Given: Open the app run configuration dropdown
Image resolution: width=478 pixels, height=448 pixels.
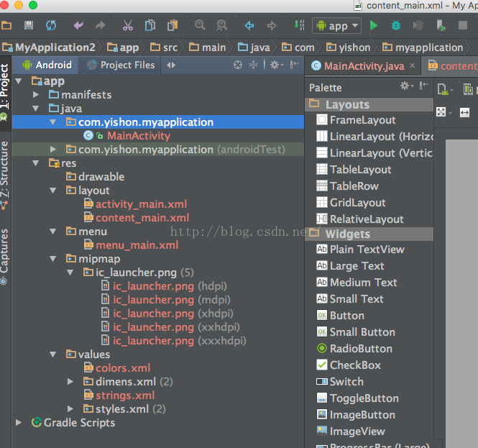Looking at the screenshot, I should coord(336,26).
